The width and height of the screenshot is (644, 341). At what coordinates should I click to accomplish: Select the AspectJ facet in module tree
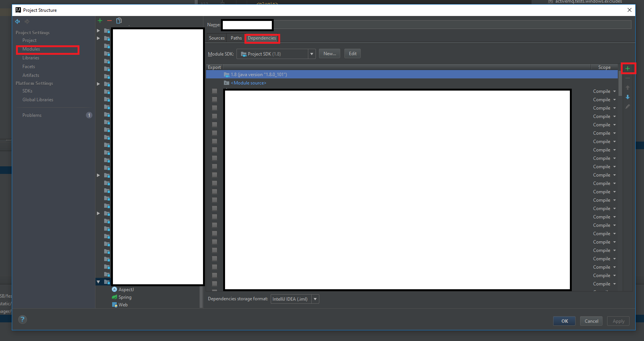[x=123, y=290]
